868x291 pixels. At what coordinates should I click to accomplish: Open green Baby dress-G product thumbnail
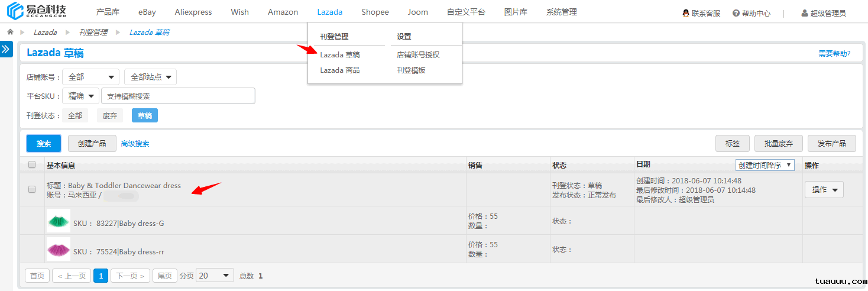(x=59, y=221)
